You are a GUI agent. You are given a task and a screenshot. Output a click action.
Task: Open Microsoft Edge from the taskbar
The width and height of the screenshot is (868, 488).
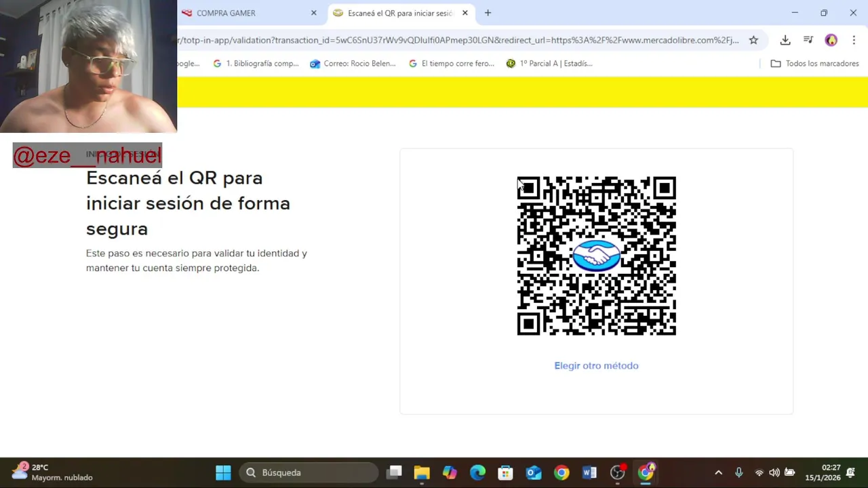click(x=477, y=472)
